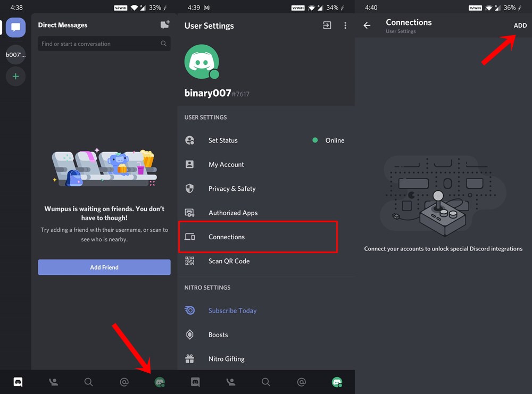Tap the Add Friend button

104,267
